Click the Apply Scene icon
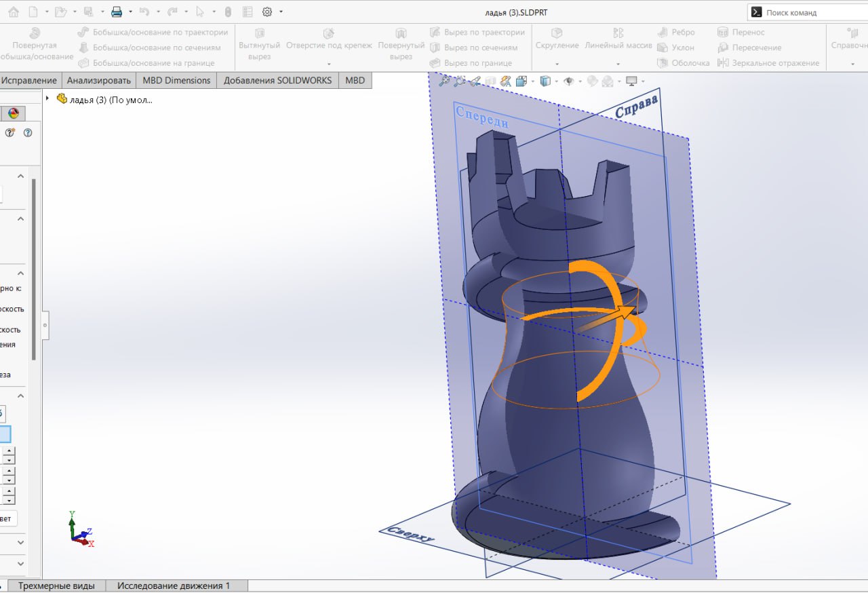 (x=608, y=81)
